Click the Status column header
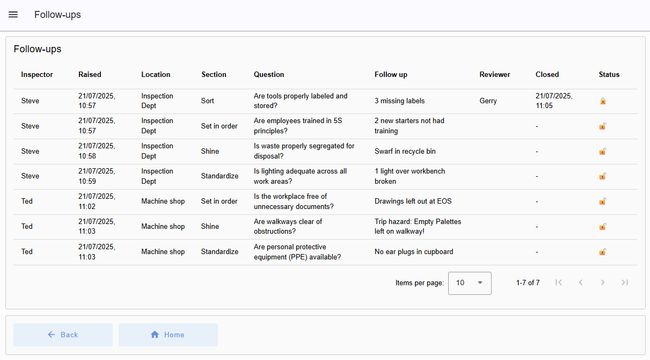Image resolution: width=650 pixels, height=360 pixels. click(609, 75)
